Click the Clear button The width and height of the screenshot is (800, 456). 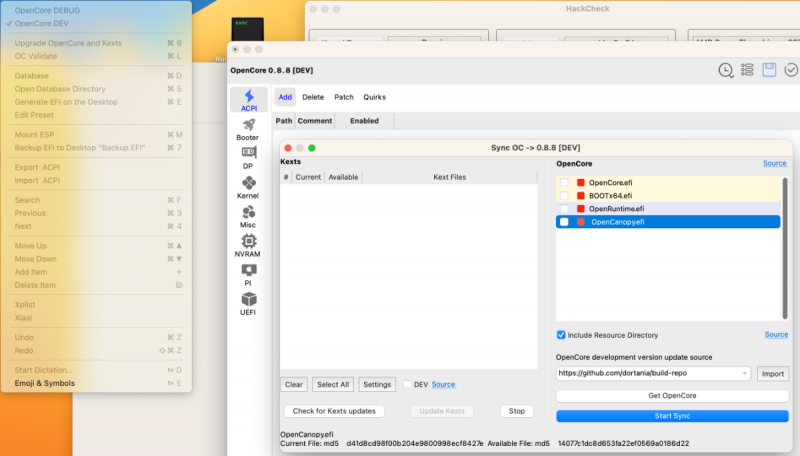click(x=294, y=385)
